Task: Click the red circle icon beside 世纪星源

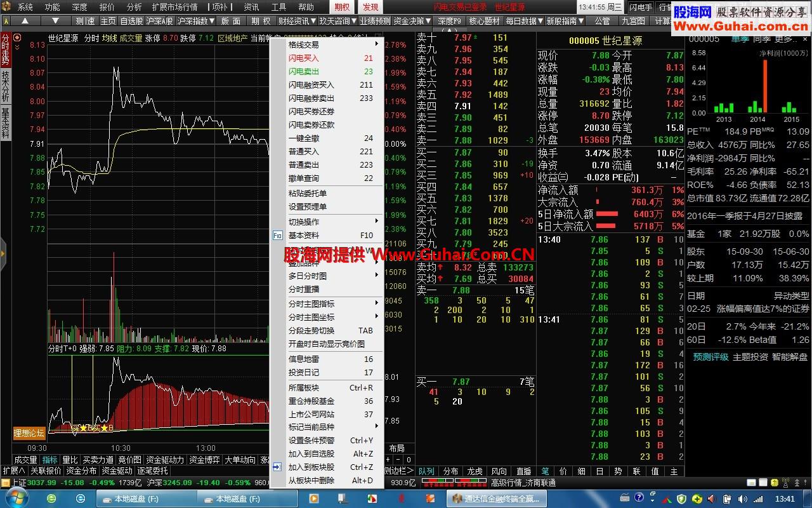Action: pyautogui.click(x=16, y=38)
